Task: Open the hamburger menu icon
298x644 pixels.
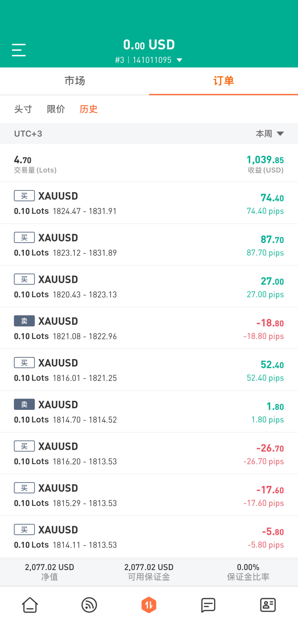Action: (19, 50)
